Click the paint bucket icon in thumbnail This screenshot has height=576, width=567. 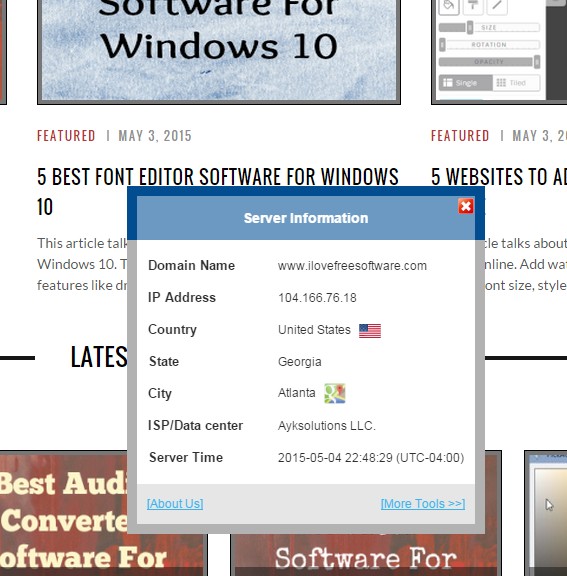(449, 6)
